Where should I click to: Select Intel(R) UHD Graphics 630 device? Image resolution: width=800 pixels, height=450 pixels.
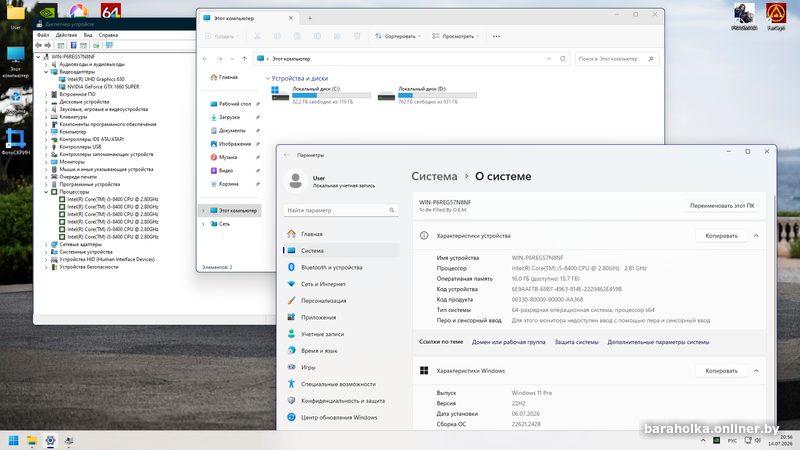(95, 79)
